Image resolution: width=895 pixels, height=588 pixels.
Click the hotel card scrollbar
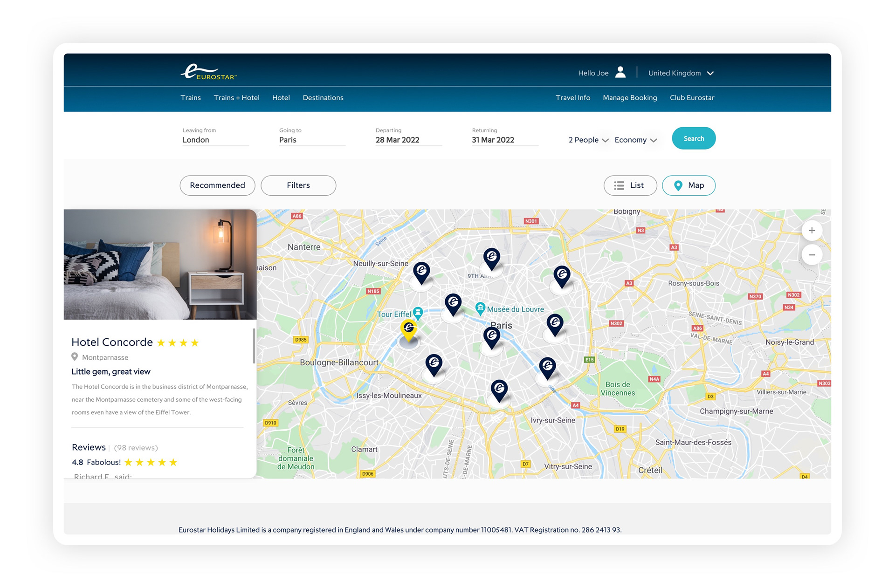pos(254,346)
